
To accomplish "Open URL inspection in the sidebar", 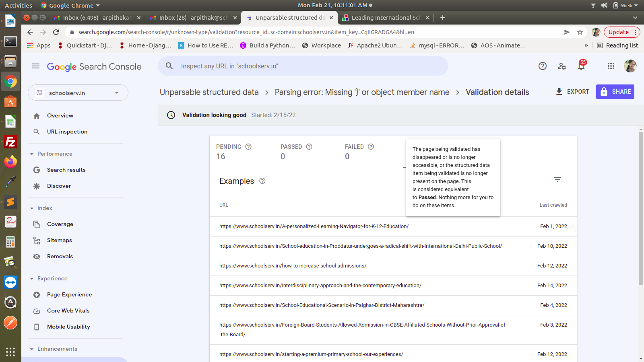I will [x=67, y=132].
